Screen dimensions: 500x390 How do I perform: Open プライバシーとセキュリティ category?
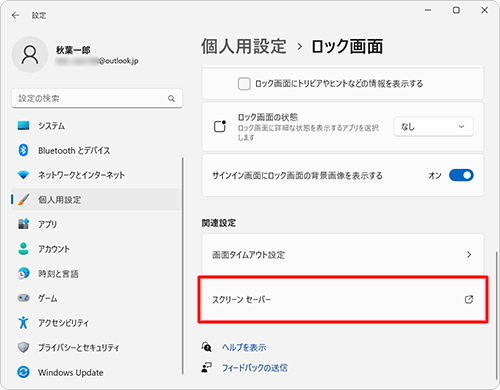point(96,347)
